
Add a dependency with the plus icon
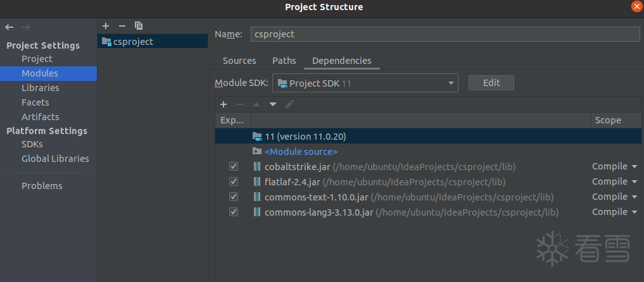point(223,104)
